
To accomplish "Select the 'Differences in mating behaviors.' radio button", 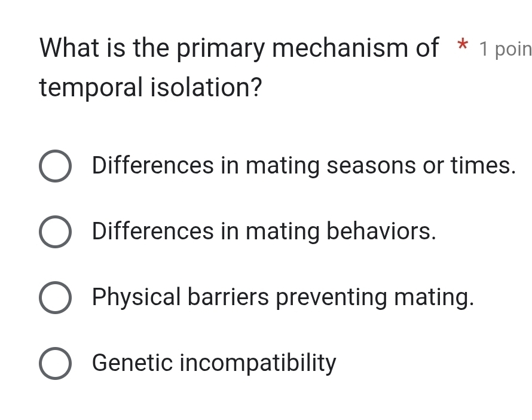I will pos(56,232).
